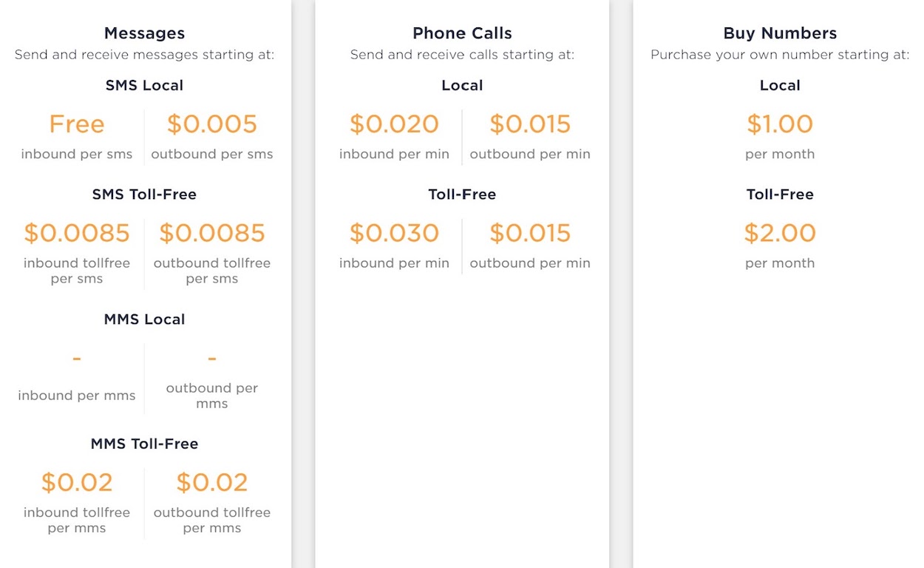Select the $1.00 local number price
This screenshot has width=924, height=568.
click(x=780, y=124)
